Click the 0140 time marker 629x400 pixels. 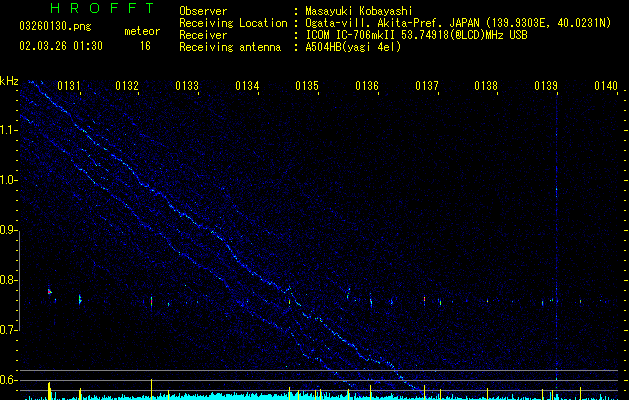click(606, 86)
